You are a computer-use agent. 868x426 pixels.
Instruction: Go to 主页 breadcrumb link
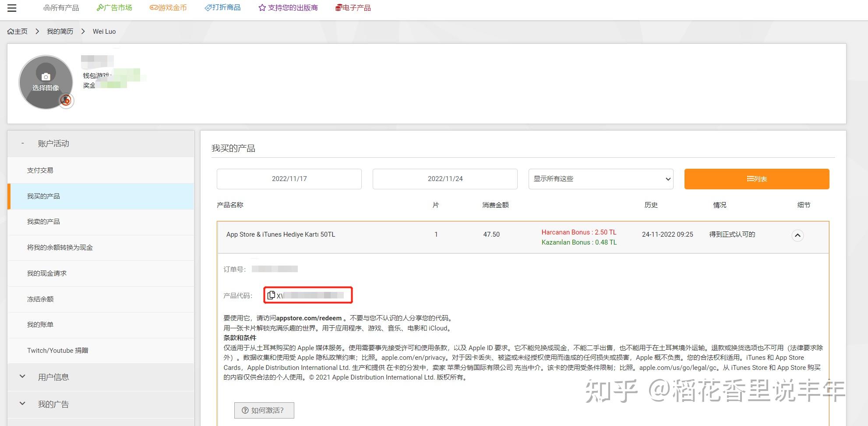pyautogui.click(x=18, y=32)
